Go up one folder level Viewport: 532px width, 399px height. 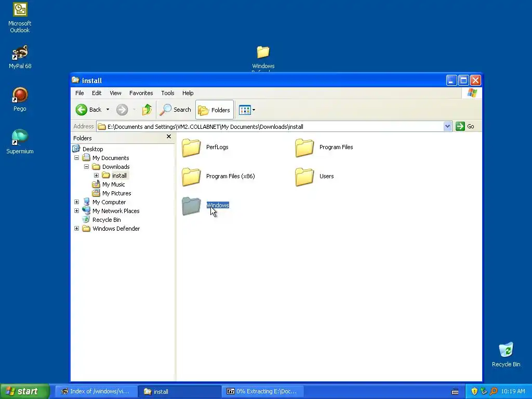(x=147, y=110)
